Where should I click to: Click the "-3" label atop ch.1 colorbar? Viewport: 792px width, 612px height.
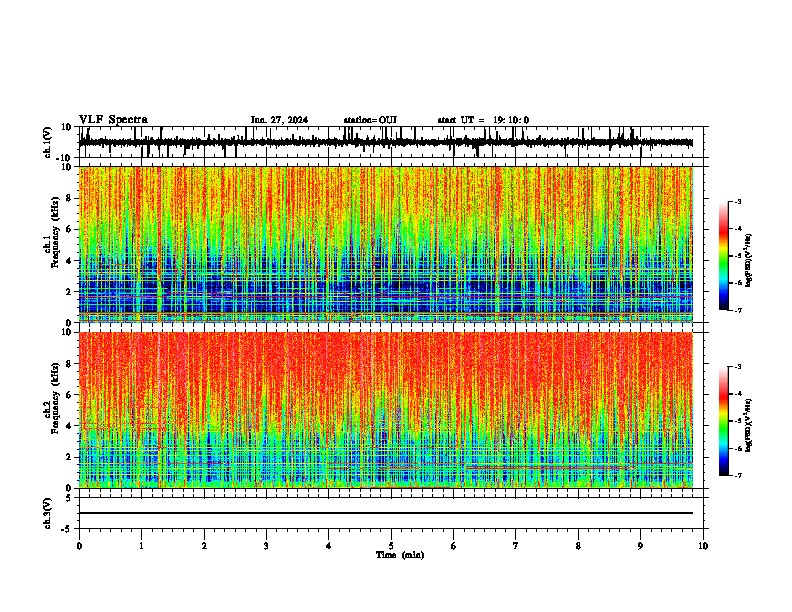tap(738, 201)
